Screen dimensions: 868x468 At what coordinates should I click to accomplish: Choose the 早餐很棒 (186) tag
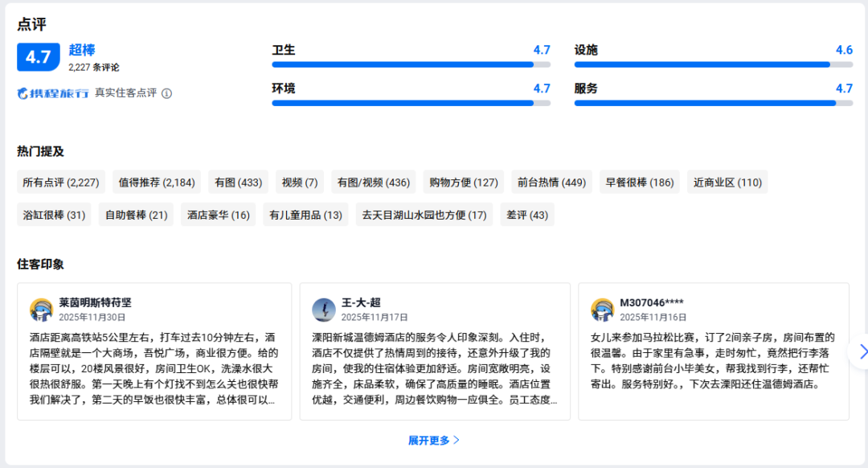(x=639, y=183)
